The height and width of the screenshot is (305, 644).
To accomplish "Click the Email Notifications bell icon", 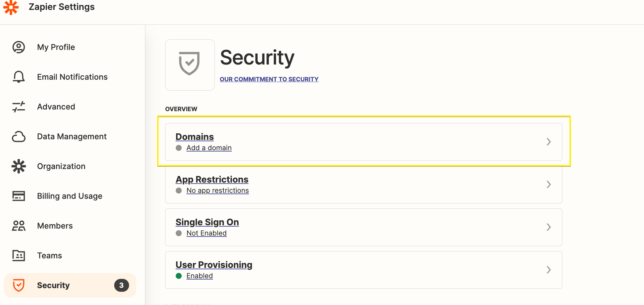I will coord(19,77).
